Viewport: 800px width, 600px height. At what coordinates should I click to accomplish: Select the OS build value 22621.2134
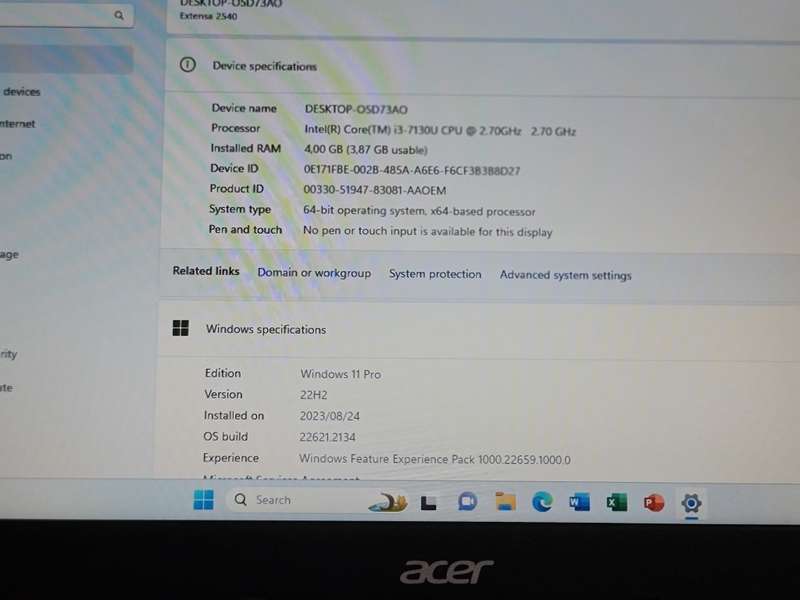(328, 437)
